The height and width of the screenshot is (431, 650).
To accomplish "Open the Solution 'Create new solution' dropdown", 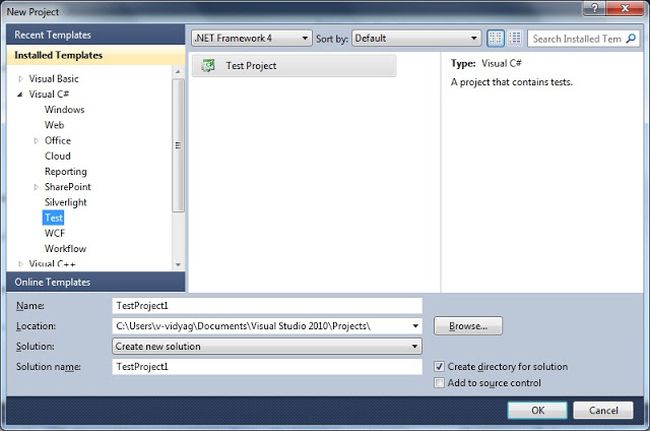I will click(x=267, y=346).
